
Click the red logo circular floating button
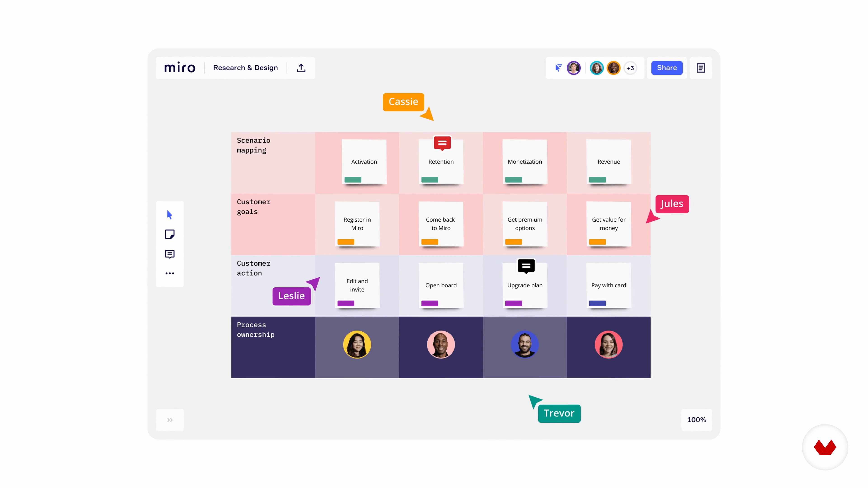coord(825,447)
